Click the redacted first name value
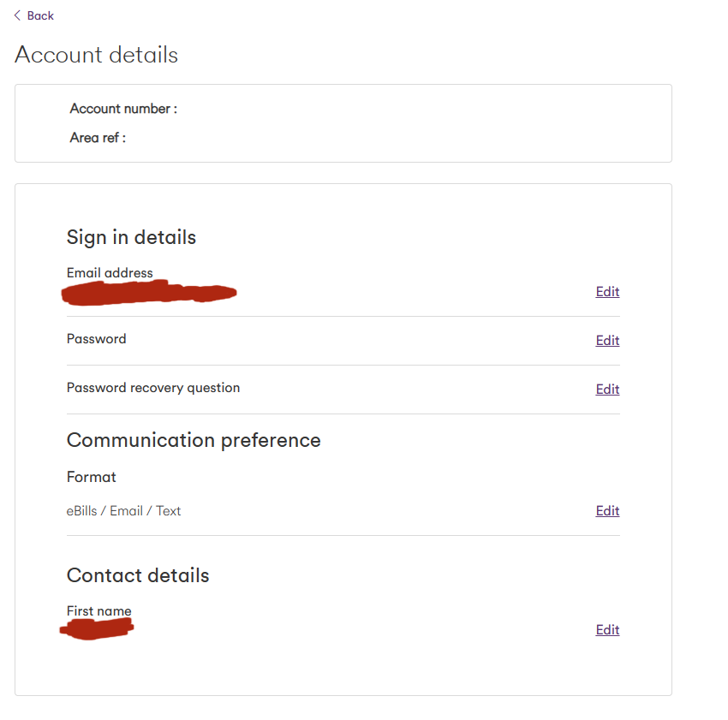The width and height of the screenshot is (728, 720). [x=96, y=628]
